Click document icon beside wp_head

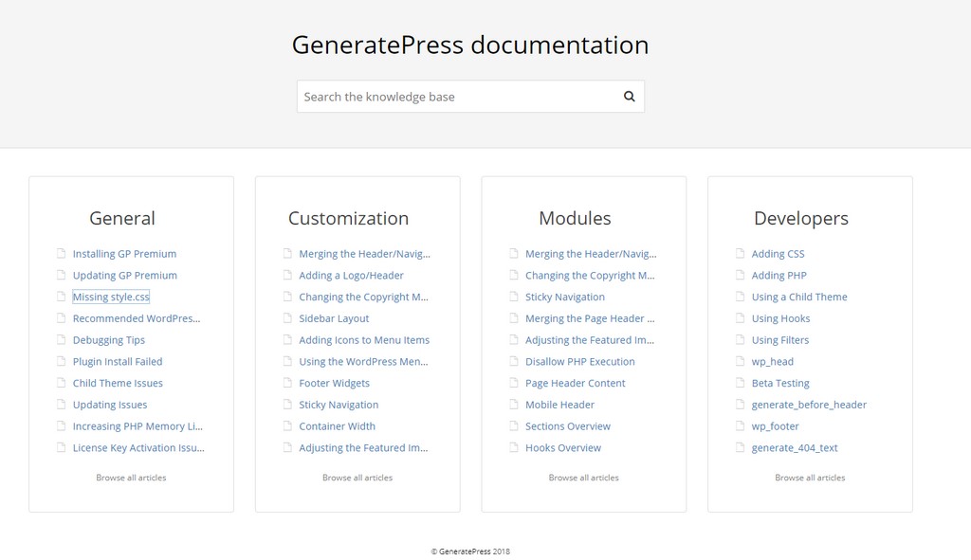[740, 361]
